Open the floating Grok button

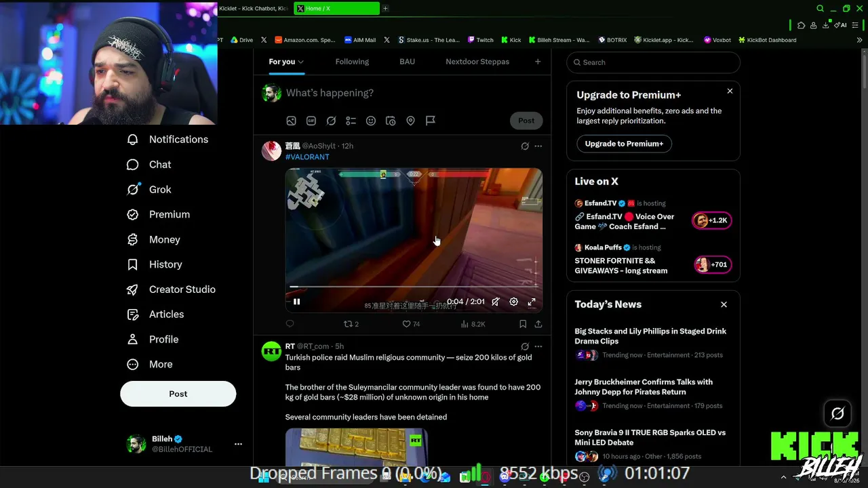click(x=837, y=413)
